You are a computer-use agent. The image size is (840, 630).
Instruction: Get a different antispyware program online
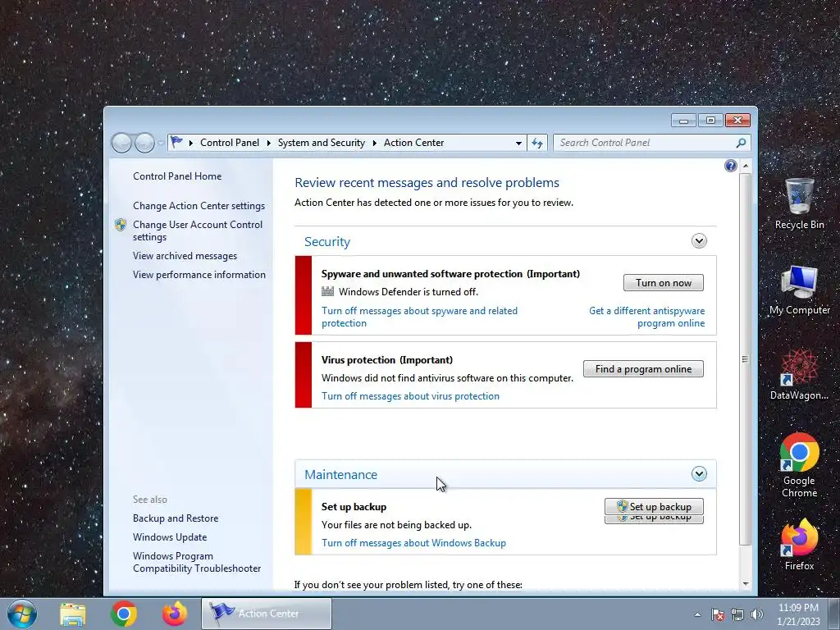[x=647, y=317]
